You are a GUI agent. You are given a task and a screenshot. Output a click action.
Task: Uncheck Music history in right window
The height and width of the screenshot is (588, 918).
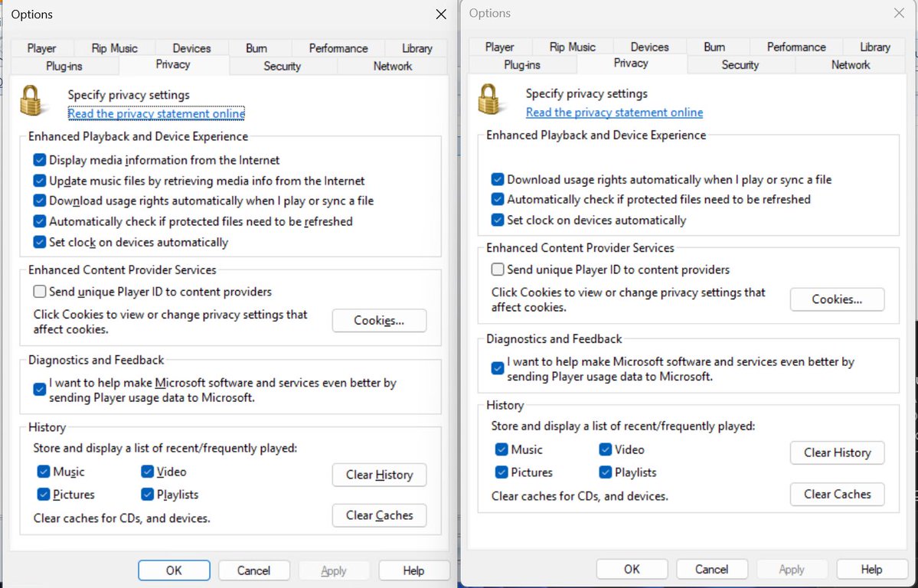[x=501, y=449]
